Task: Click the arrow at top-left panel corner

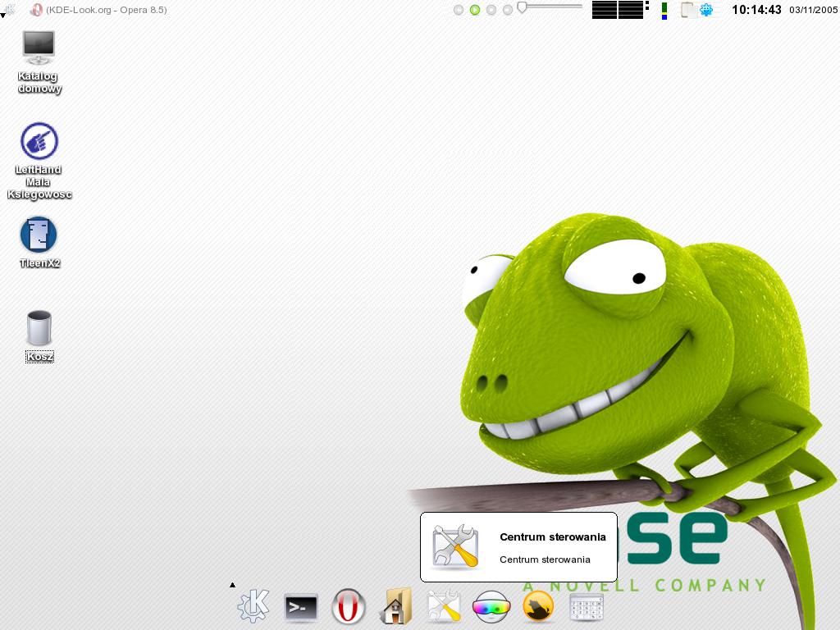Action: 2,16
